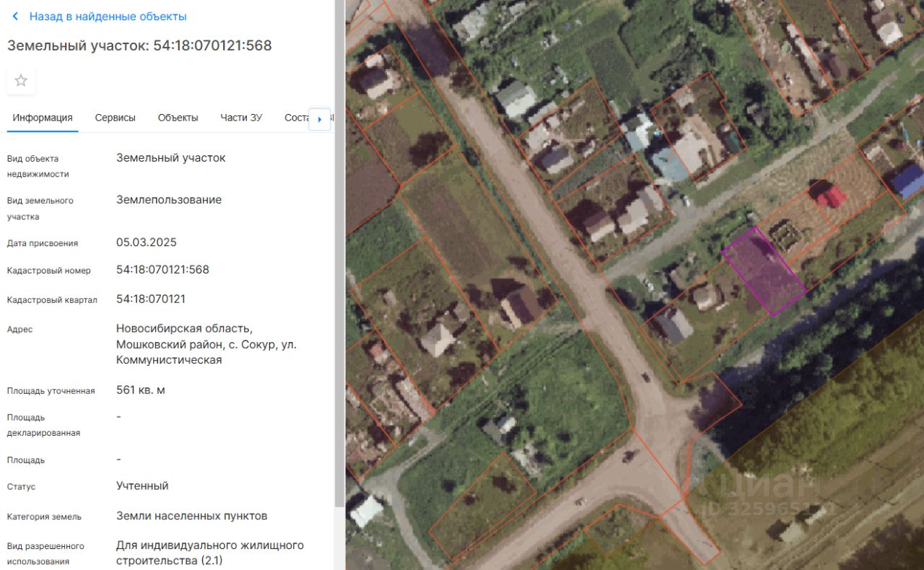Click the status value Учтенный
The image size is (924, 570).
point(142,486)
